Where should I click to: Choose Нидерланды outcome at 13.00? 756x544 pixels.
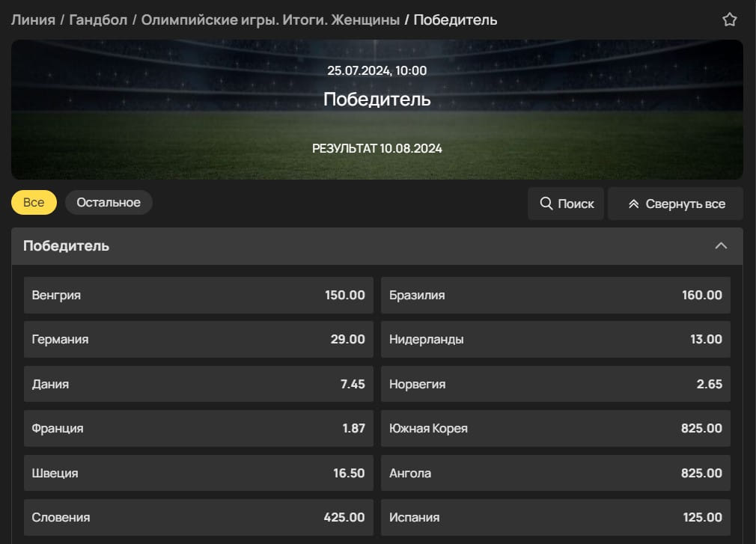555,340
